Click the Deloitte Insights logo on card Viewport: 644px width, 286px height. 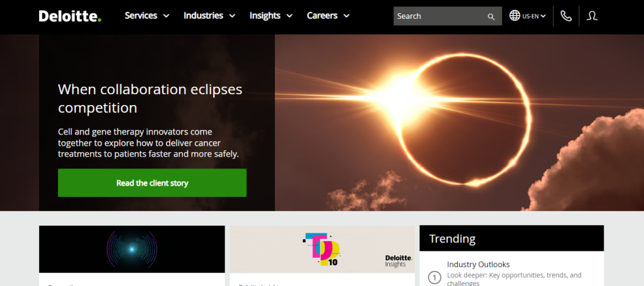click(x=399, y=260)
